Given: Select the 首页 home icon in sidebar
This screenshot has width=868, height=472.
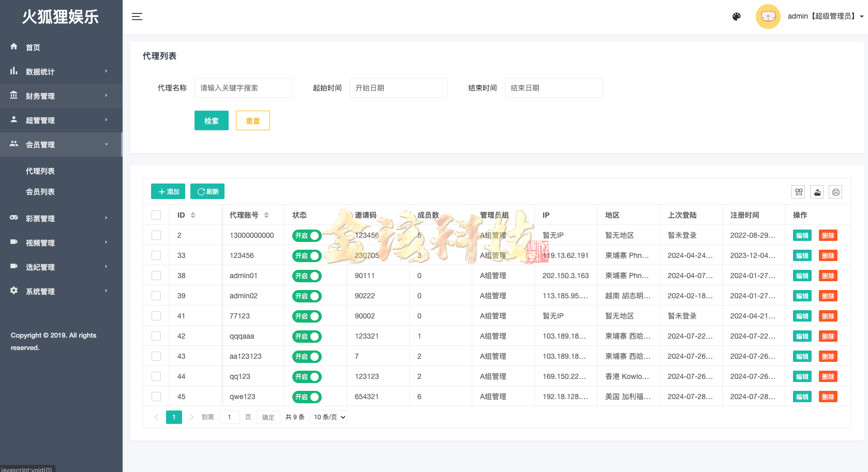Looking at the screenshot, I should [14, 47].
